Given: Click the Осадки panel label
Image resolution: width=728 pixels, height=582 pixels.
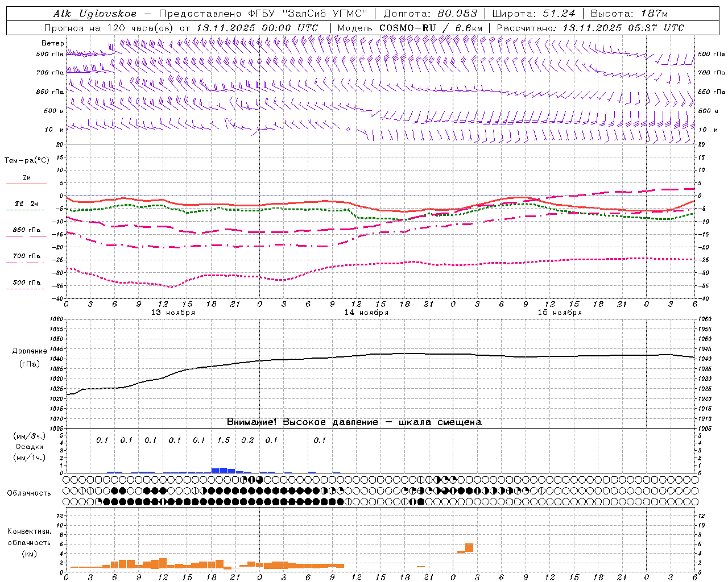Looking at the screenshot, I should 30,447.
